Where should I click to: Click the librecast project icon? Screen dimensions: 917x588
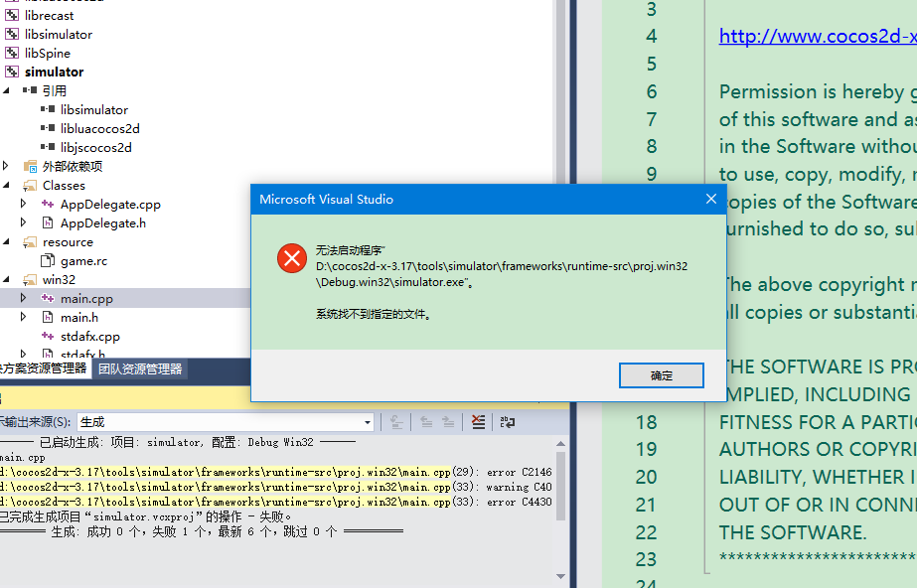[12, 15]
